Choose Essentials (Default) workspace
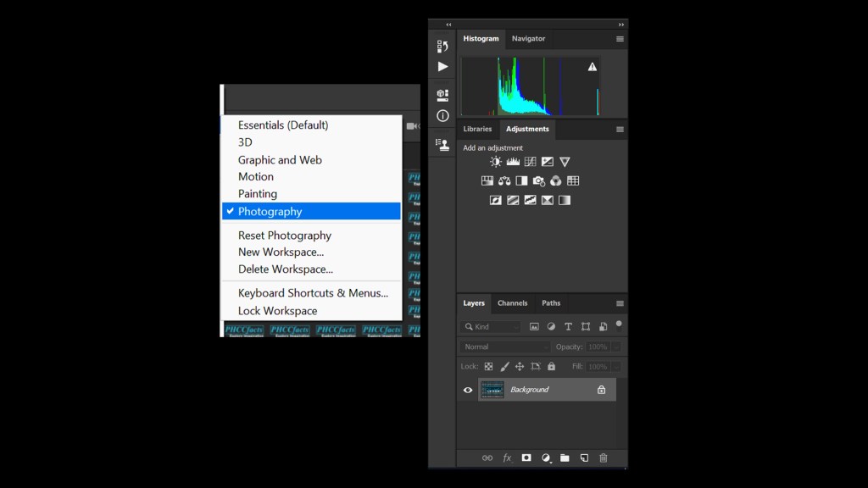The height and width of the screenshot is (488, 868). click(x=283, y=125)
